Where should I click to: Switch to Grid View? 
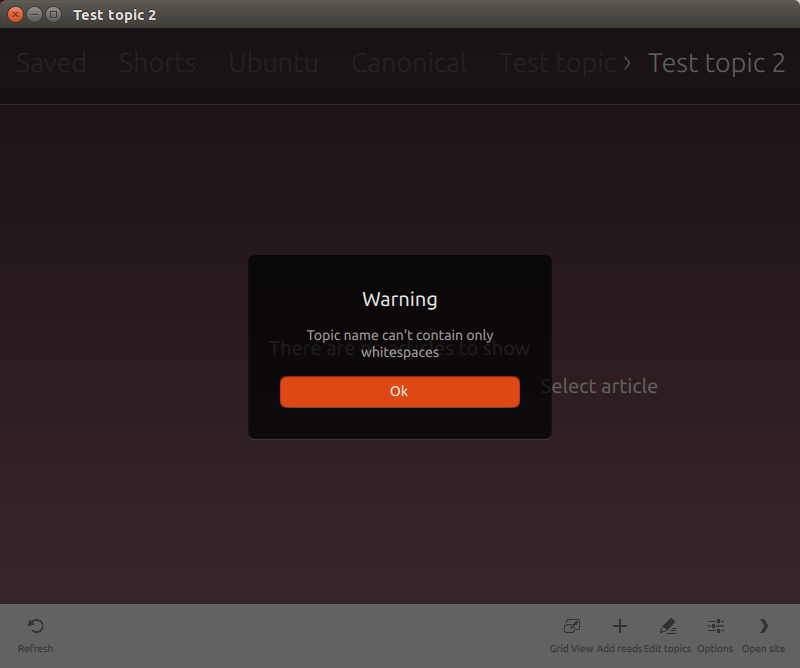click(571, 627)
